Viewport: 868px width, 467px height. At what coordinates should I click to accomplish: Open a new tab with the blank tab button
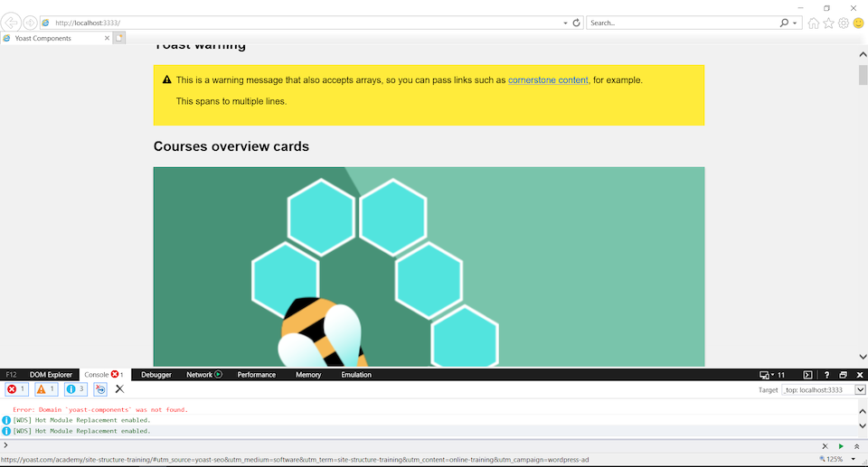click(119, 38)
